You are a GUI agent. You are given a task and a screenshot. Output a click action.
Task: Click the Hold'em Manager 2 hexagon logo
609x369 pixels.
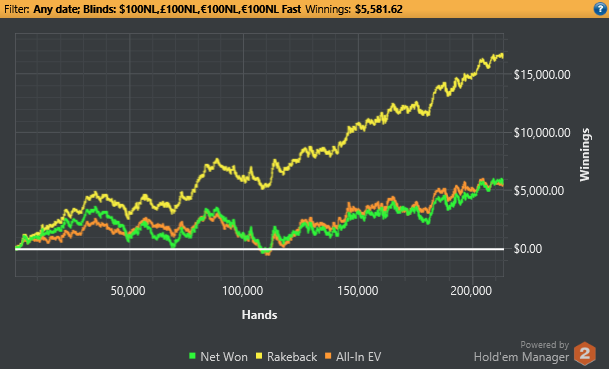click(585, 353)
